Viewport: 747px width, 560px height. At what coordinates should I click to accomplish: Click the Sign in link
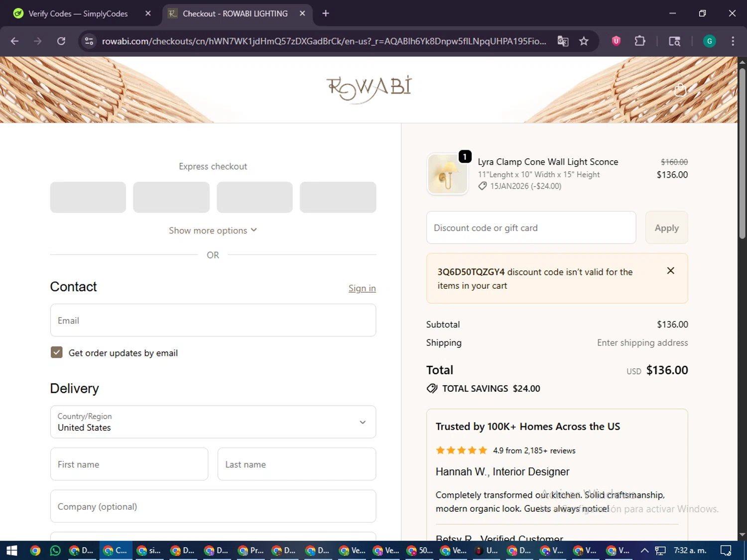(x=362, y=288)
